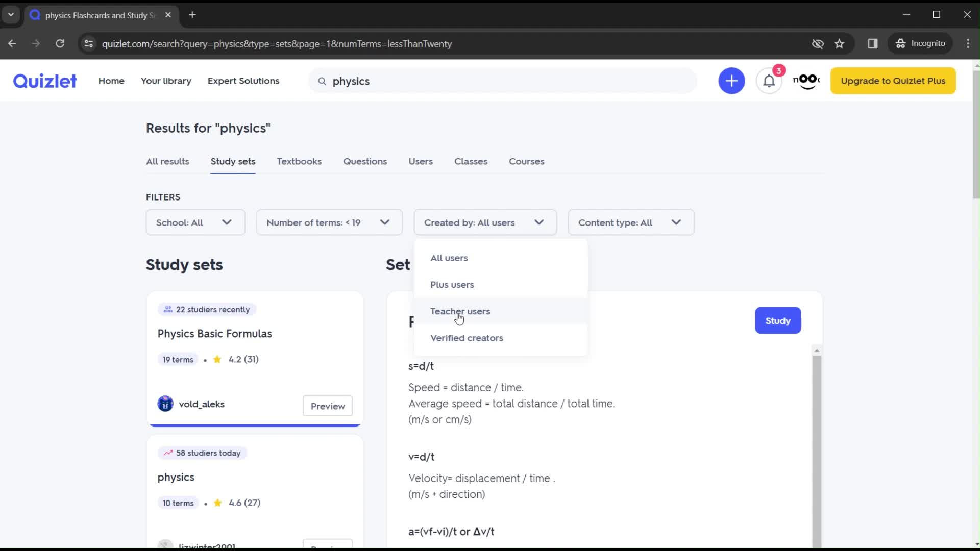Image resolution: width=980 pixels, height=551 pixels.
Task: Click the set preview scroll-up arrow
Action: click(x=817, y=350)
